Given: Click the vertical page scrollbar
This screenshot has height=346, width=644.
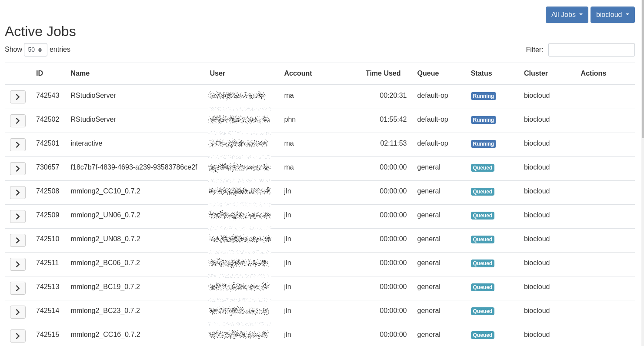Looking at the screenshot, I should tap(642, 70).
